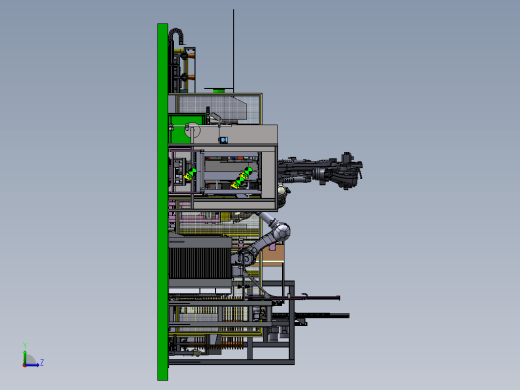
Task: Select the black finned heat-sink block
Action: tap(200, 263)
